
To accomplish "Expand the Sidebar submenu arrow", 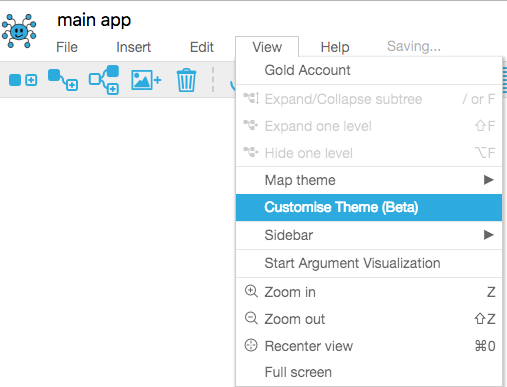I will [x=488, y=235].
